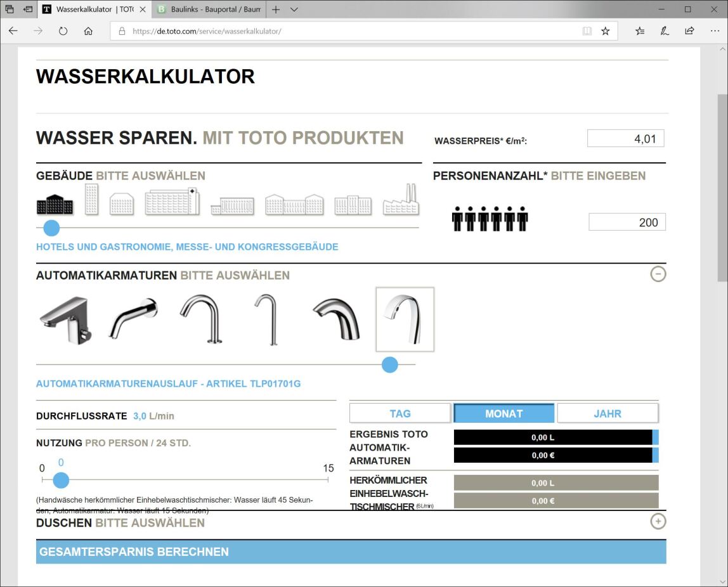728x587 pixels.
Task: Toggle reading view in the address bar
Action: coord(587,31)
